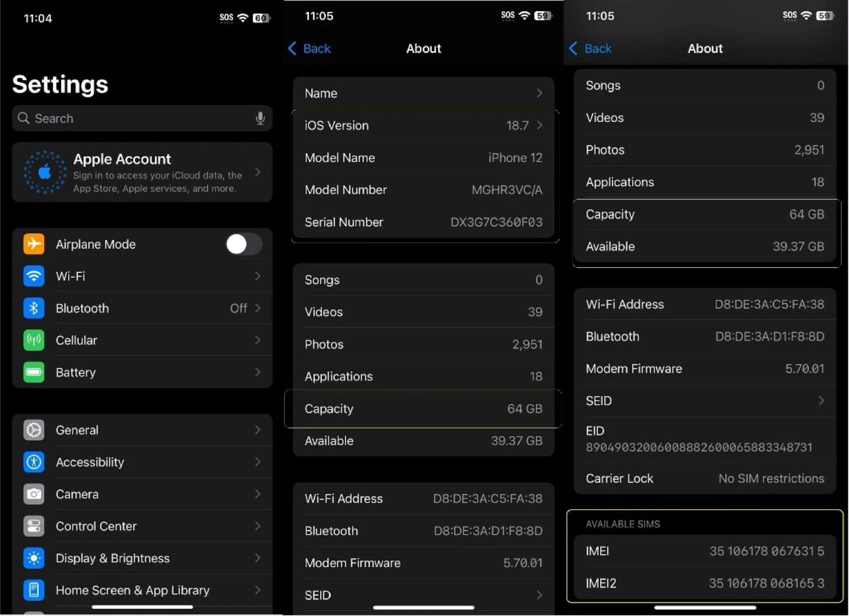Screen dimensions: 849x616
Task: Open the General gear icon
Action: (x=34, y=430)
